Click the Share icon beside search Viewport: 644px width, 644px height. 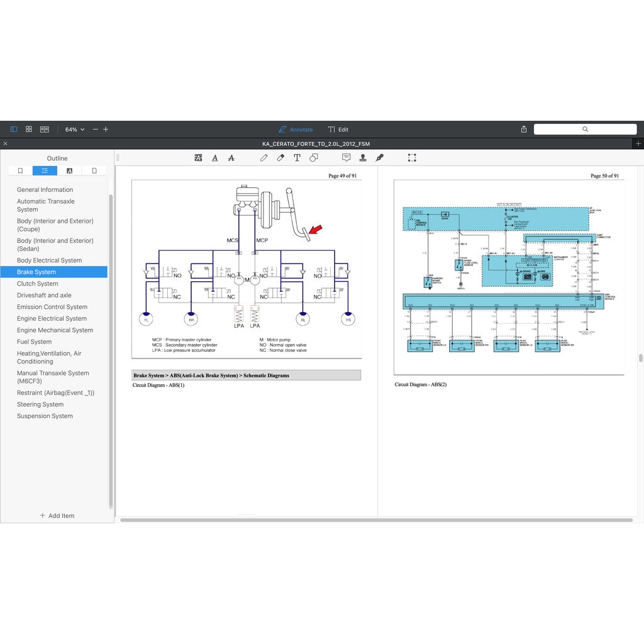click(524, 130)
